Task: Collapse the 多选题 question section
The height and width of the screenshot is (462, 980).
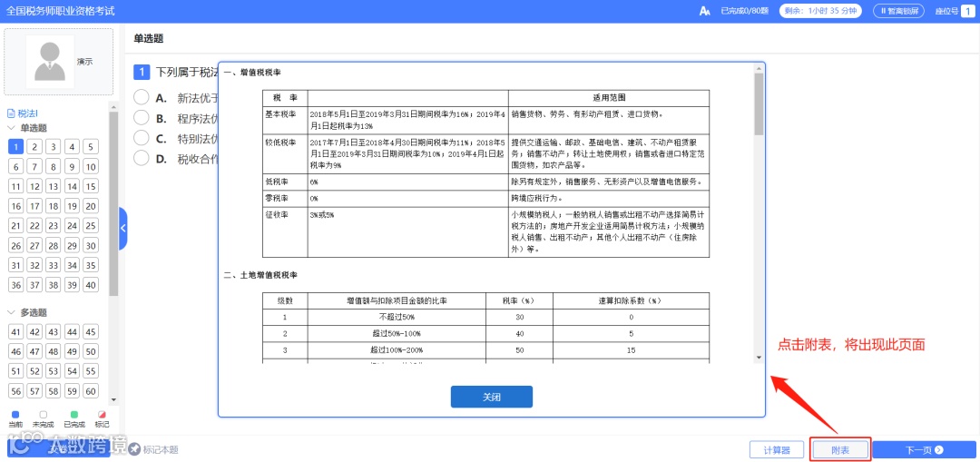Action: click(x=11, y=312)
